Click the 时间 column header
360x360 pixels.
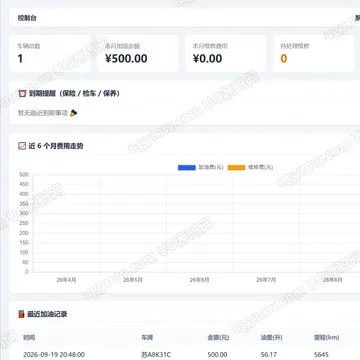29,338
